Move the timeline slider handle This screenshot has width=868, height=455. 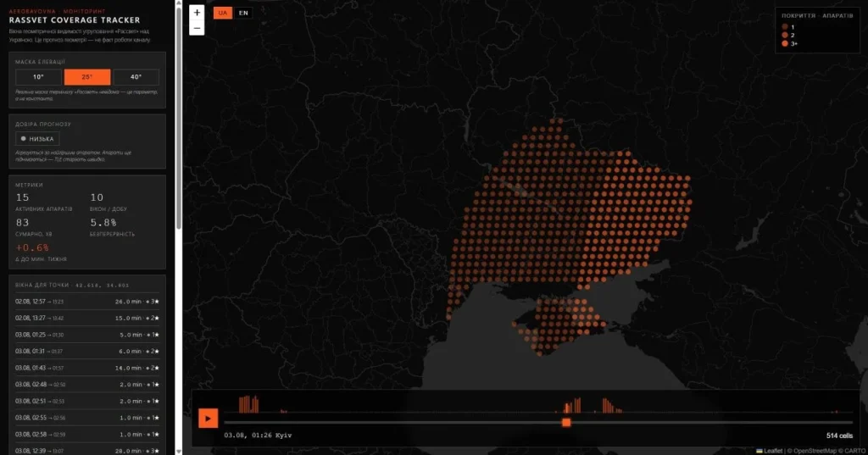566,422
